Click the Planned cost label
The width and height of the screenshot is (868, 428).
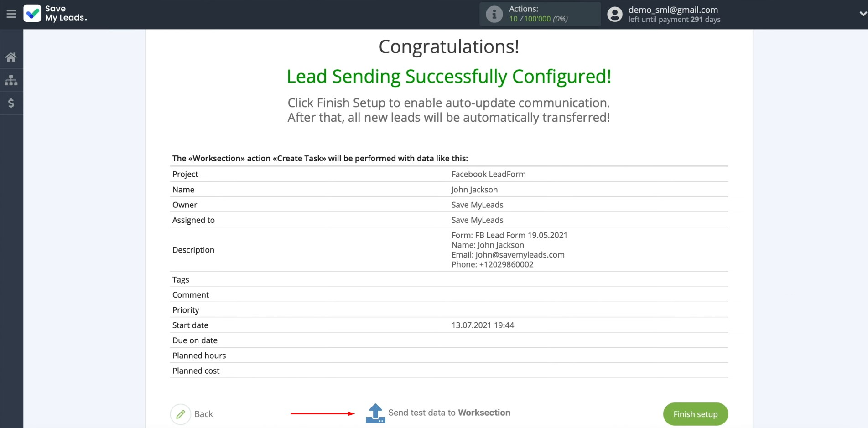point(196,371)
